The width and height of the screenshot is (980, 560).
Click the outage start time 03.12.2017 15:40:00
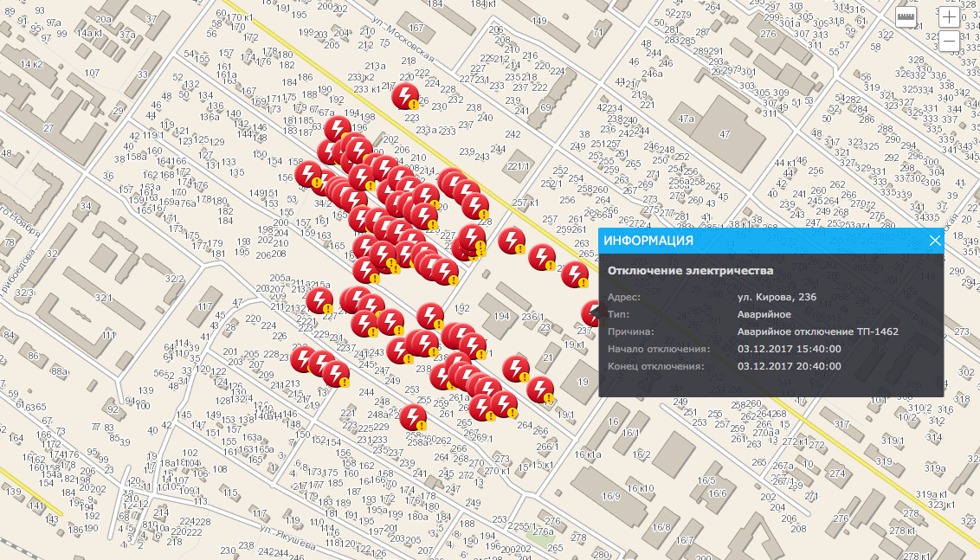point(790,349)
